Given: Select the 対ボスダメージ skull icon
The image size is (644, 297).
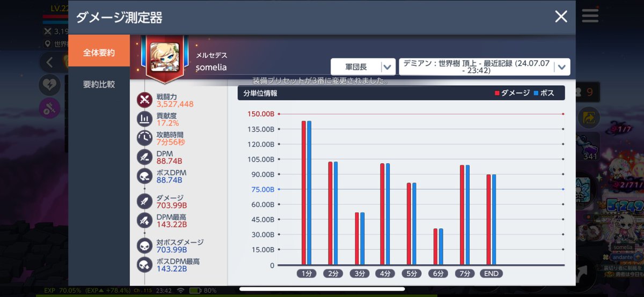Looking at the screenshot, I should (x=145, y=246).
